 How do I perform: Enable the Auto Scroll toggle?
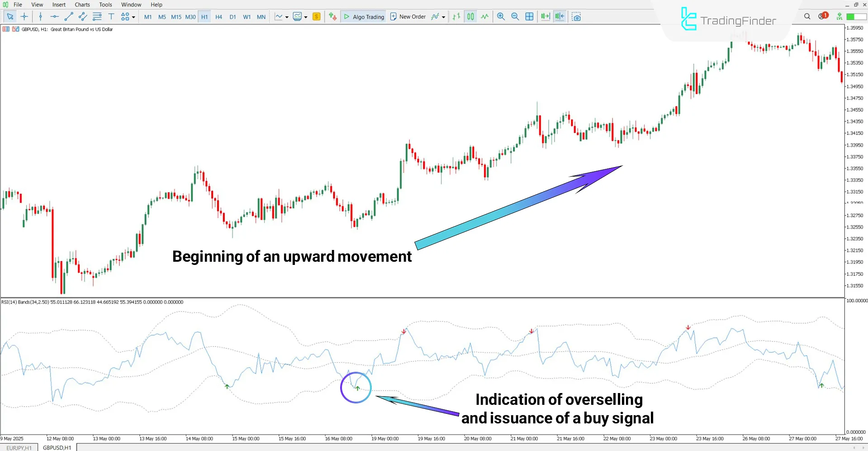[x=545, y=16]
